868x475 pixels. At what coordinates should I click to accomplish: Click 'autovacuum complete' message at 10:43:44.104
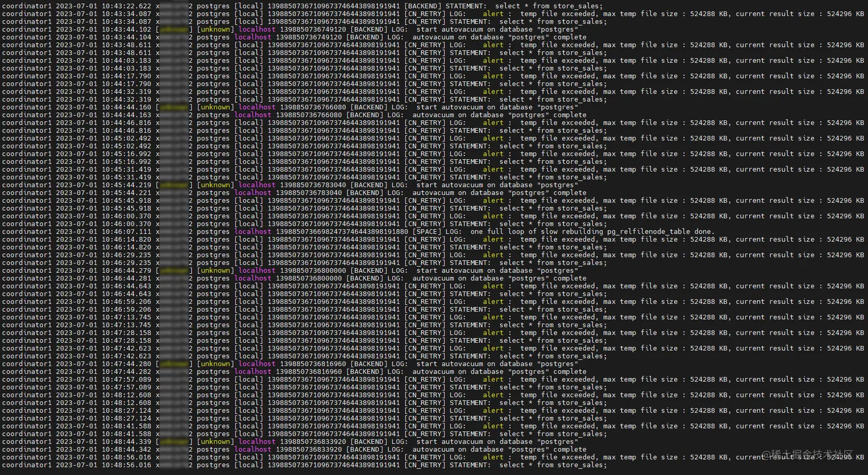(499, 37)
